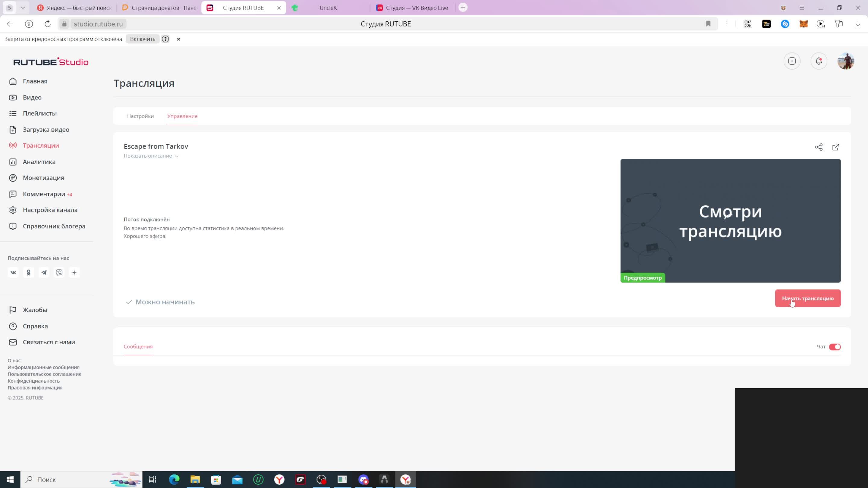
Task: Click the browser bookmark icon
Action: point(708,24)
